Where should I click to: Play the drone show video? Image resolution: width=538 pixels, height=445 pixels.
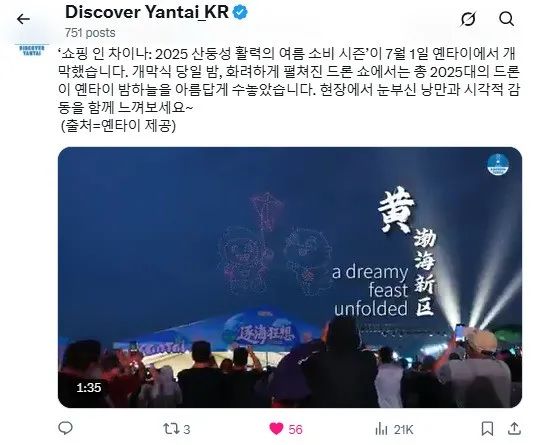click(290, 277)
